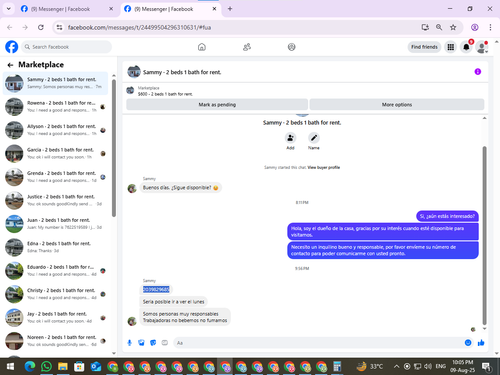500x375 pixels.
Task: Click the chat messages scrollbar
Action: [x=484, y=235]
